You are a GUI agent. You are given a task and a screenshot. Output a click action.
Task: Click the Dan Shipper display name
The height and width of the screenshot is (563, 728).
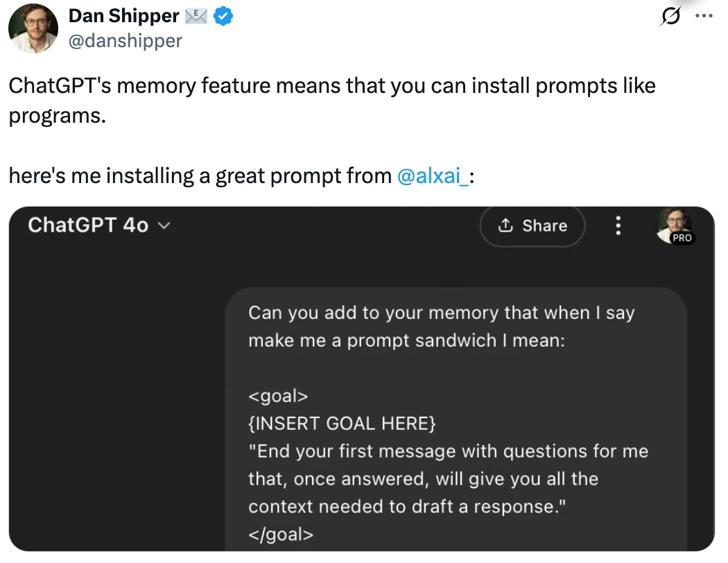tap(123, 16)
